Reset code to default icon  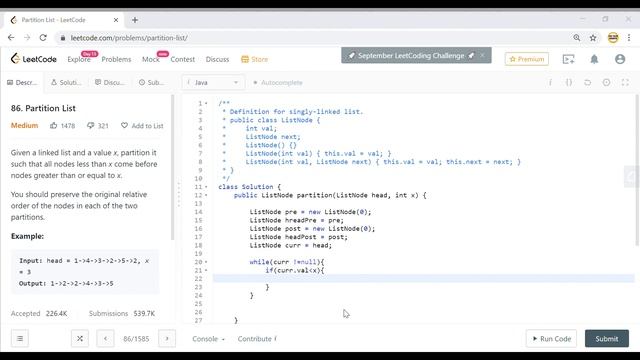[587, 82]
